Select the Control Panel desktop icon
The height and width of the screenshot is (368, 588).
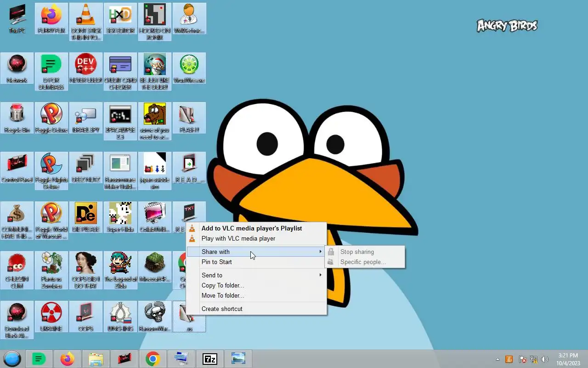coord(17,168)
